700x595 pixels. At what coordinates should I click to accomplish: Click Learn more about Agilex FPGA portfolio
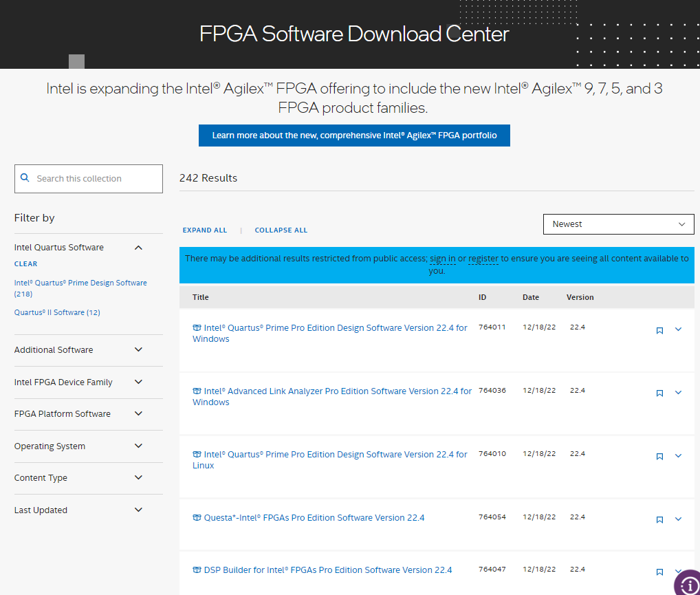point(354,136)
